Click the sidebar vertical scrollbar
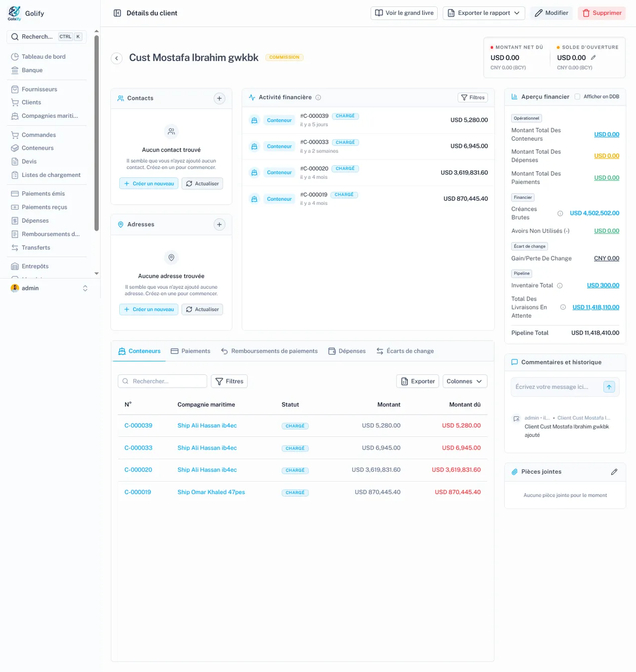This screenshot has width=636, height=672. click(x=96, y=133)
